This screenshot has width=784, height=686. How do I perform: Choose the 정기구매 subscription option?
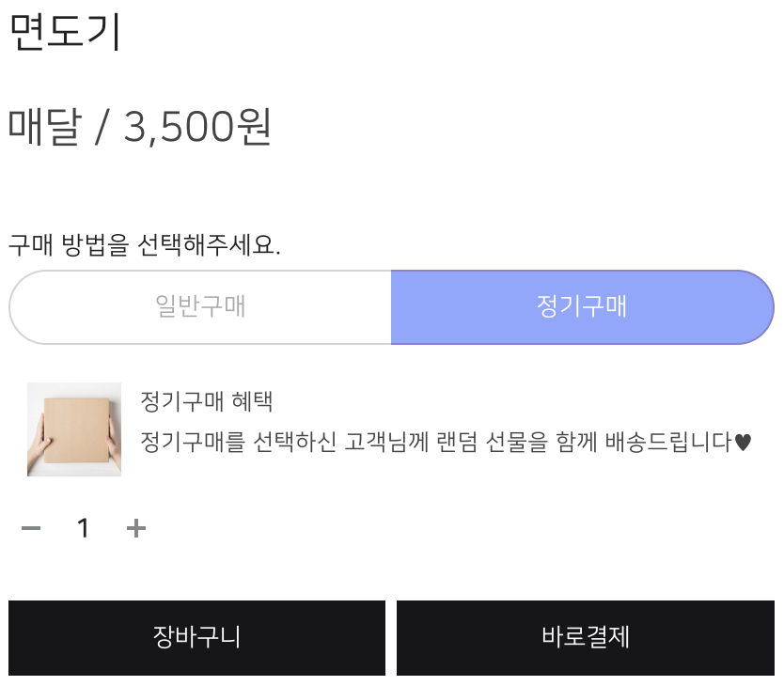(x=582, y=307)
